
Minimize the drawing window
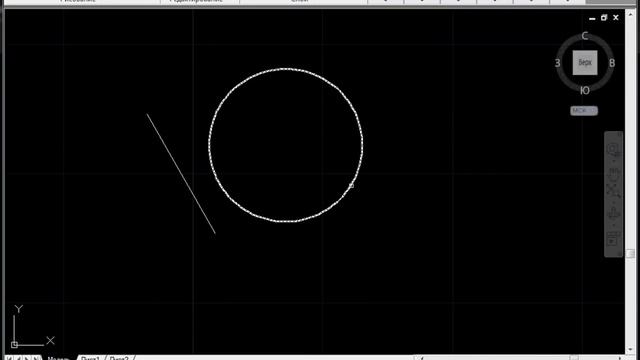pos(592,18)
